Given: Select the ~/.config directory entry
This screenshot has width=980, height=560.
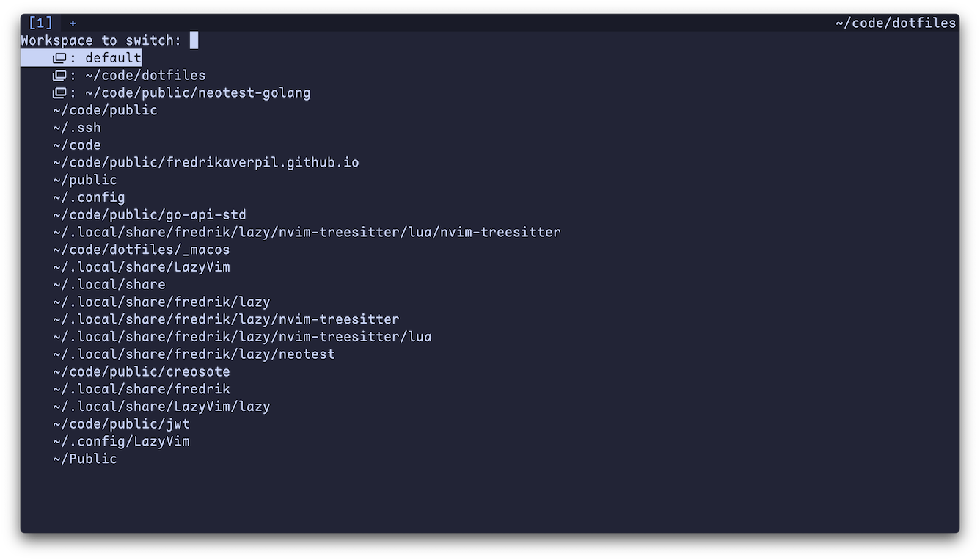Looking at the screenshot, I should pyautogui.click(x=88, y=197).
